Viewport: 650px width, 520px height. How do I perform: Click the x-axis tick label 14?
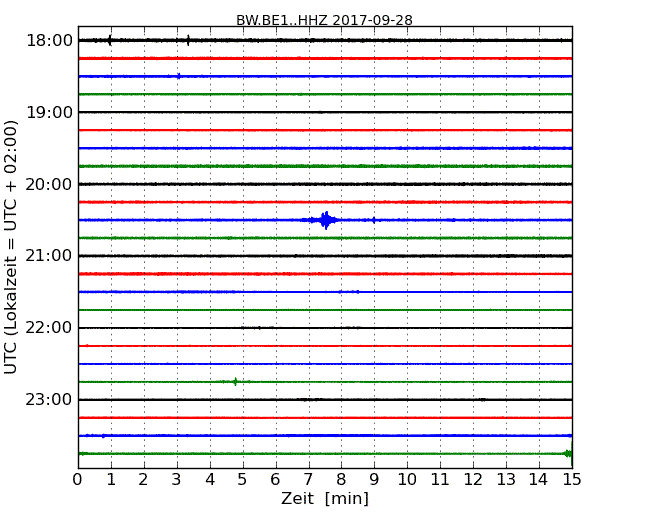point(539,480)
